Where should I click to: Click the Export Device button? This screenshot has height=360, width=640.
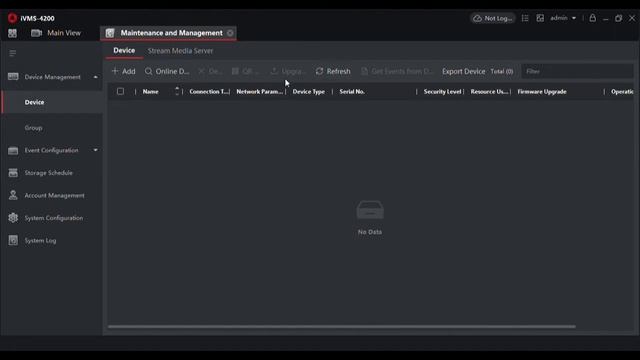464,71
